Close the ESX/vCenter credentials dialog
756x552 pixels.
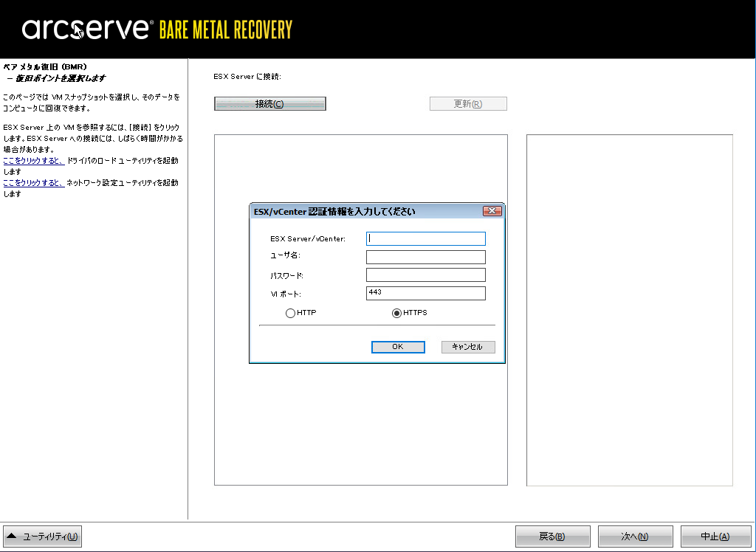492,210
